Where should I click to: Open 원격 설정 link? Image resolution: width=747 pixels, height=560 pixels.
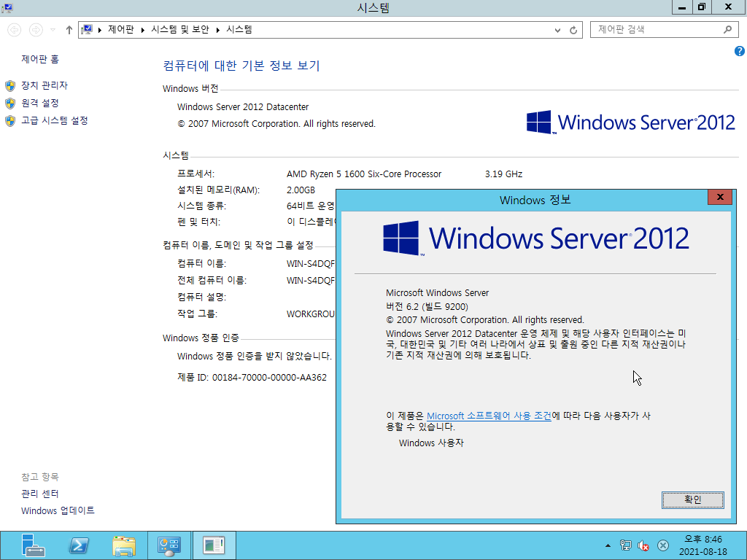(x=40, y=104)
